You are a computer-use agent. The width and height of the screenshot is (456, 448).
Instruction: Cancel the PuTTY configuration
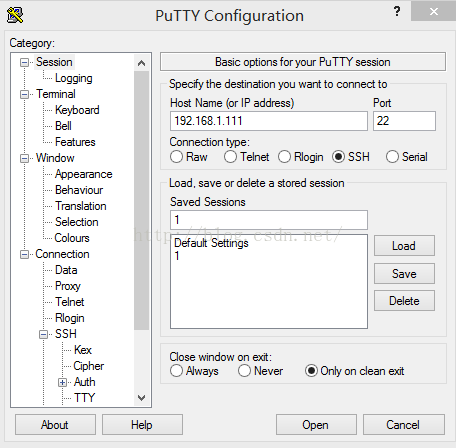coord(404,425)
